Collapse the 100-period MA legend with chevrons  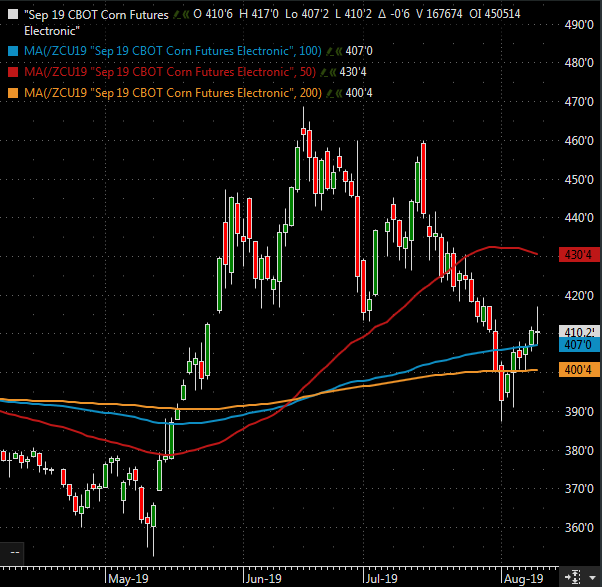pyautogui.click(x=339, y=51)
